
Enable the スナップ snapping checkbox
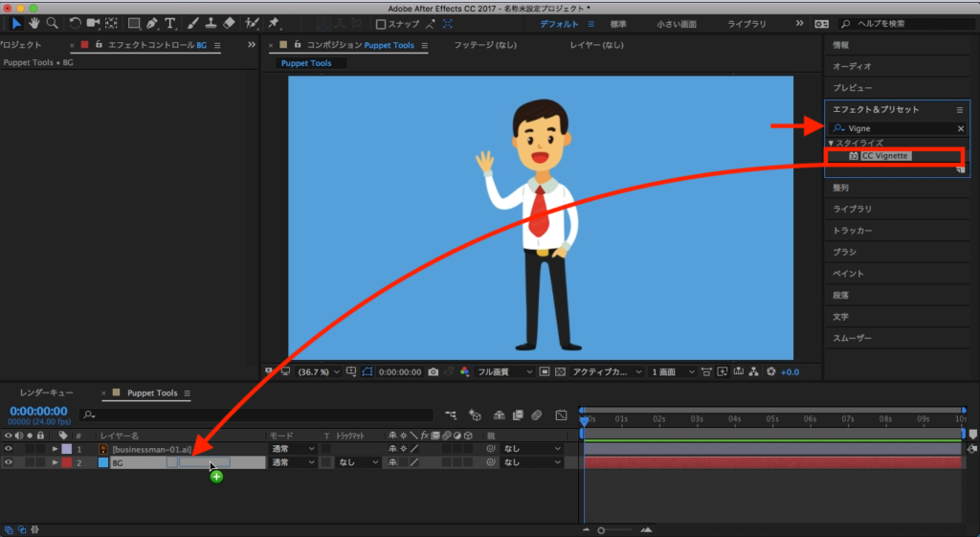(381, 24)
